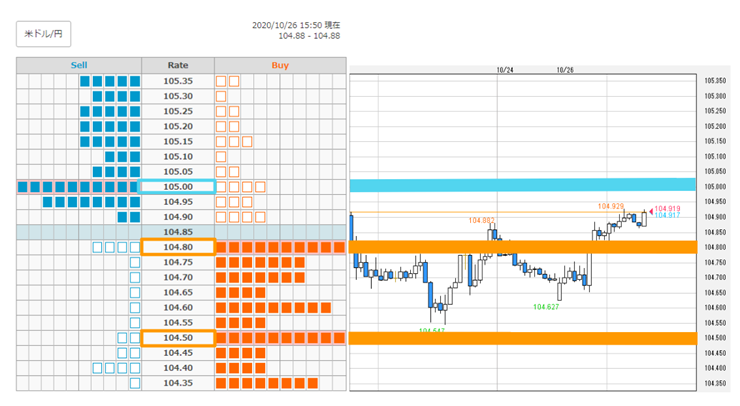
Task: Click the 104.88 - 104.88 price quote
Action: point(309,36)
